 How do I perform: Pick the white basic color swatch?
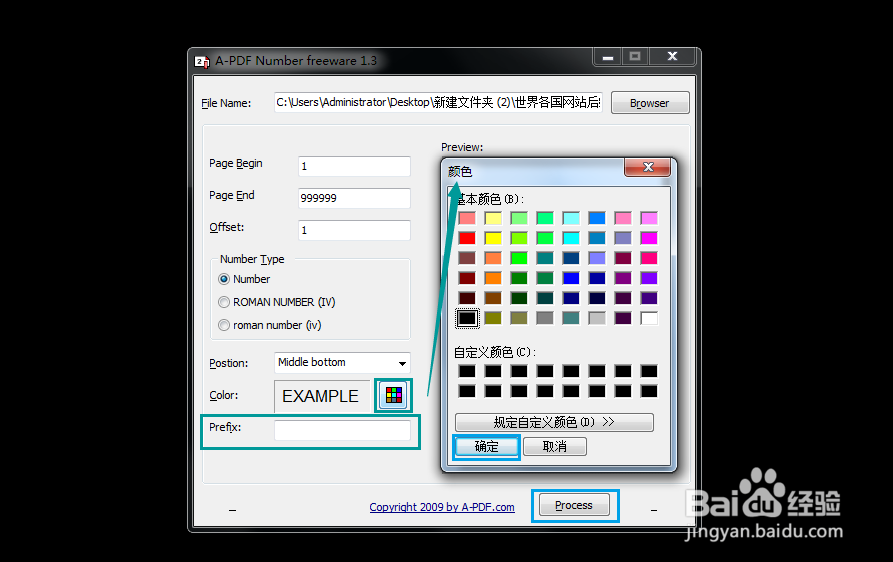pos(649,318)
